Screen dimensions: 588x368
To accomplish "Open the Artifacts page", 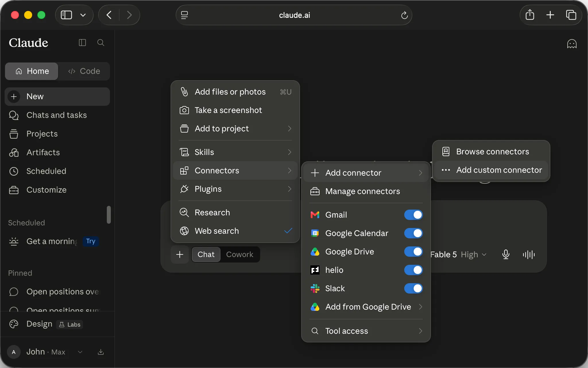I will (x=57, y=152).
